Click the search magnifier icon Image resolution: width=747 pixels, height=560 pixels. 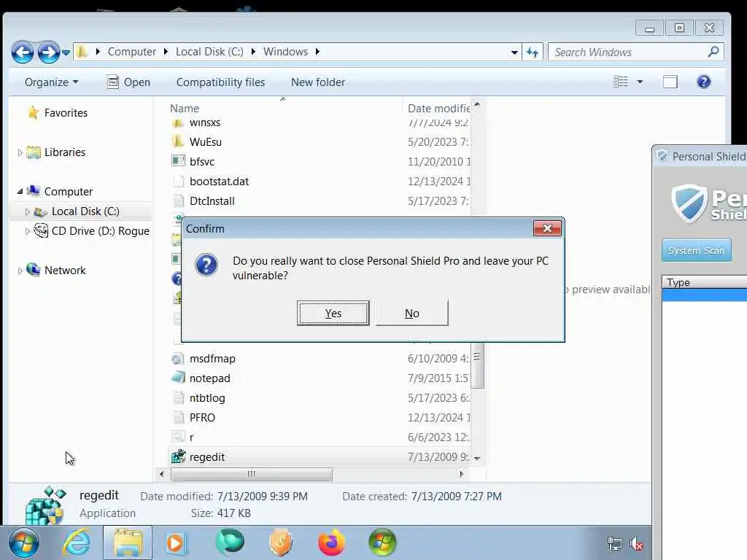click(x=713, y=52)
